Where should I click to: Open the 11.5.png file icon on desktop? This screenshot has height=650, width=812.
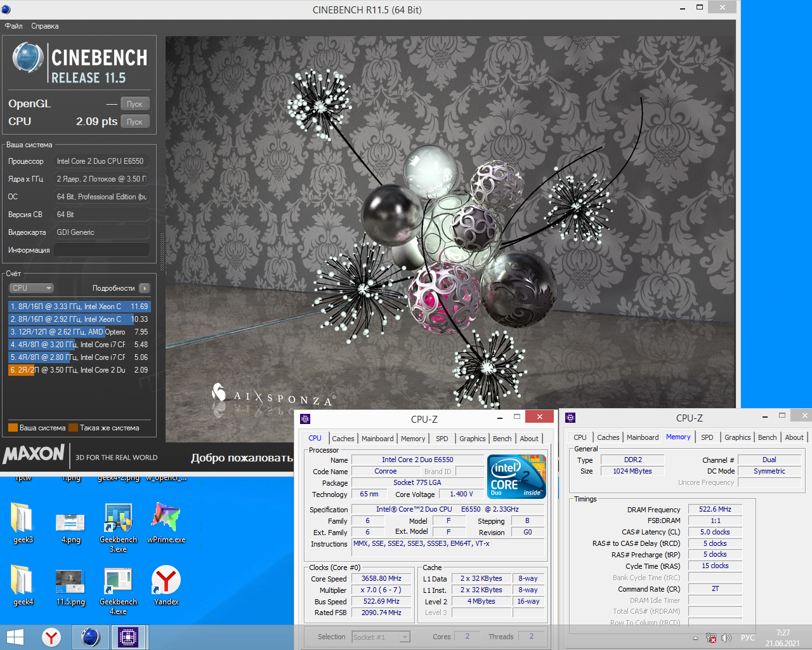(70, 585)
